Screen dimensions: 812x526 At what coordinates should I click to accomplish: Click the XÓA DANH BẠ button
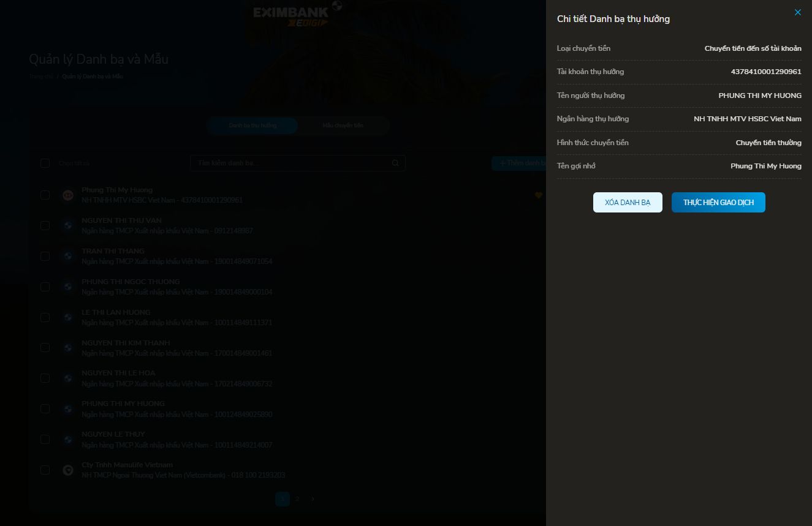628,203
